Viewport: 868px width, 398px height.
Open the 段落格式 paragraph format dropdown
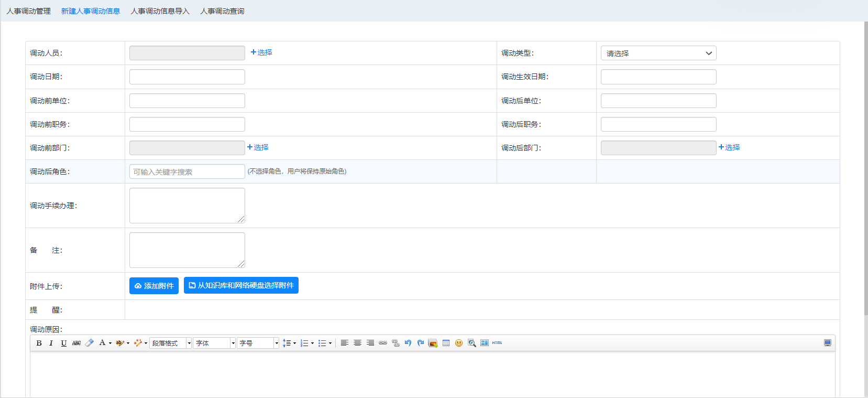pyautogui.click(x=171, y=343)
